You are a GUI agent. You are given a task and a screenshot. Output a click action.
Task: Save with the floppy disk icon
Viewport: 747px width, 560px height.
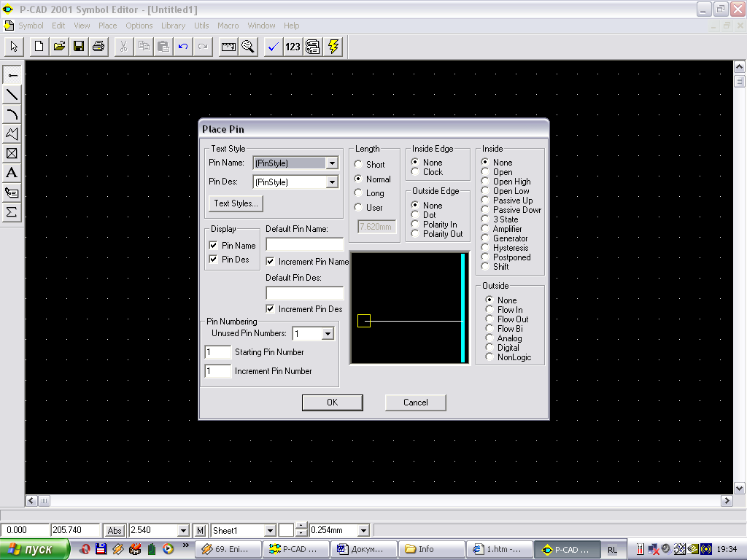pyautogui.click(x=79, y=47)
